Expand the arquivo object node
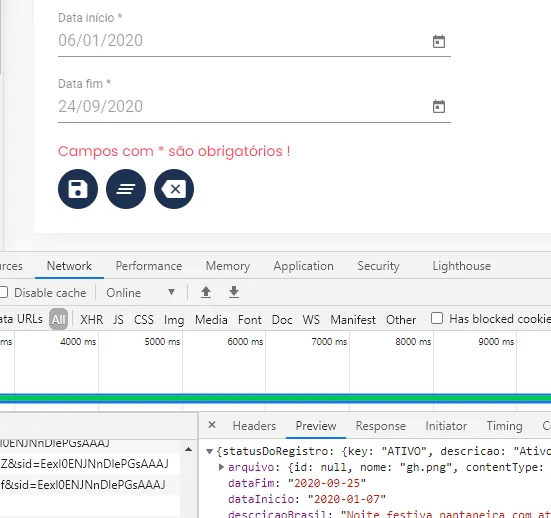The height and width of the screenshot is (518, 551). [221, 467]
